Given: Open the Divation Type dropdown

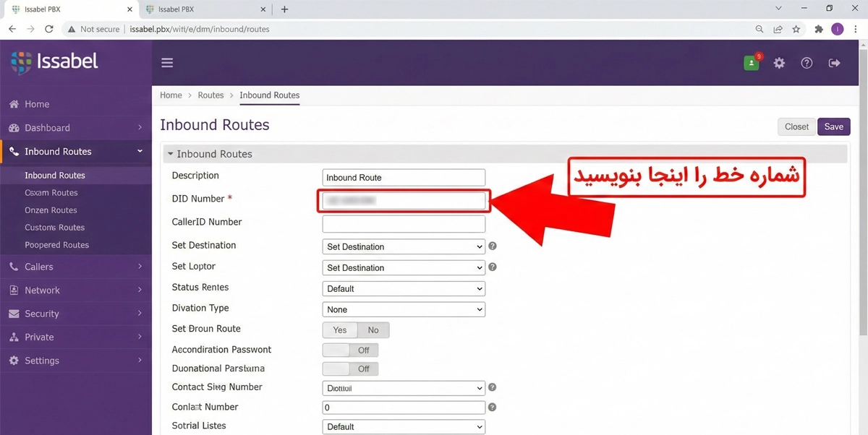Looking at the screenshot, I should [x=404, y=309].
